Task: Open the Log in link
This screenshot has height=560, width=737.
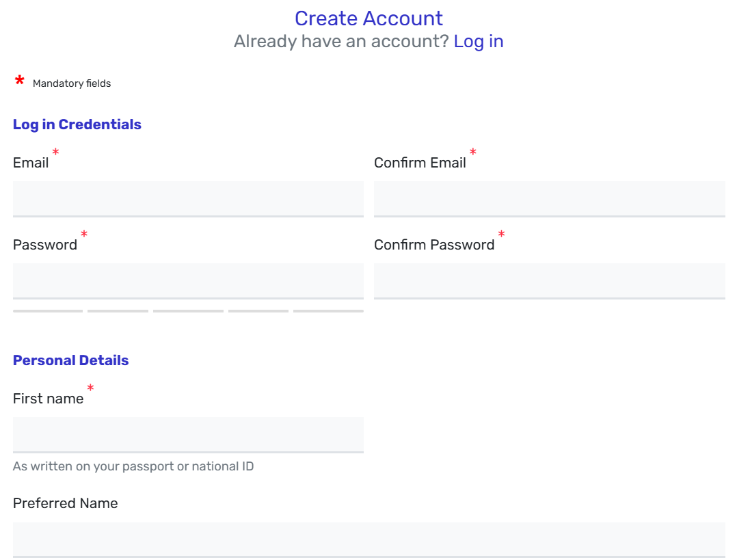Action: point(479,42)
